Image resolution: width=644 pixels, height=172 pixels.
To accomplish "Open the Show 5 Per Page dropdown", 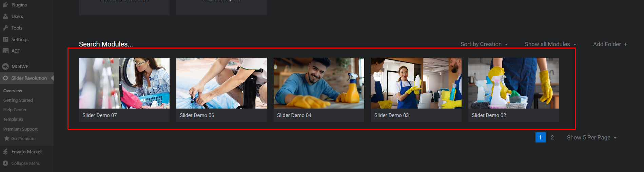I will tap(592, 137).
